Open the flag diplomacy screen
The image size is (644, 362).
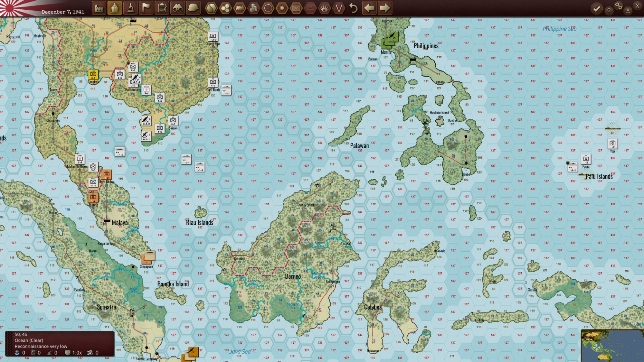(146, 8)
